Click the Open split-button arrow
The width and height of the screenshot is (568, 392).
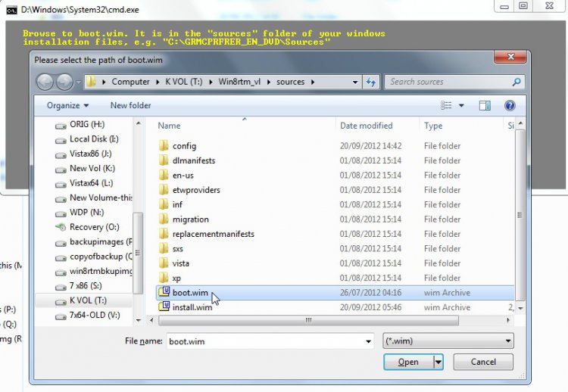tap(438, 362)
